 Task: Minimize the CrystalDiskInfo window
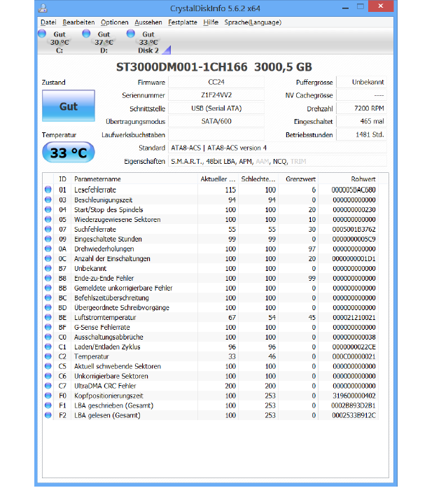coord(345,8)
